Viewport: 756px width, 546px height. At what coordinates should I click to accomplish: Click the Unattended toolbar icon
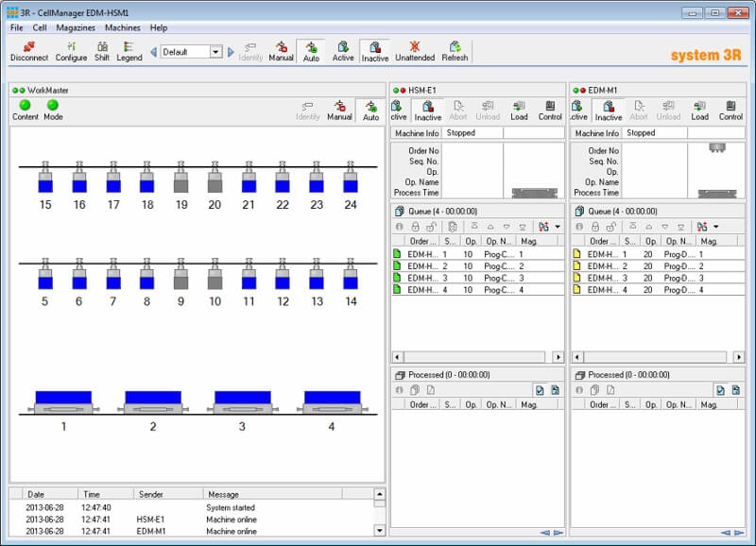point(415,51)
